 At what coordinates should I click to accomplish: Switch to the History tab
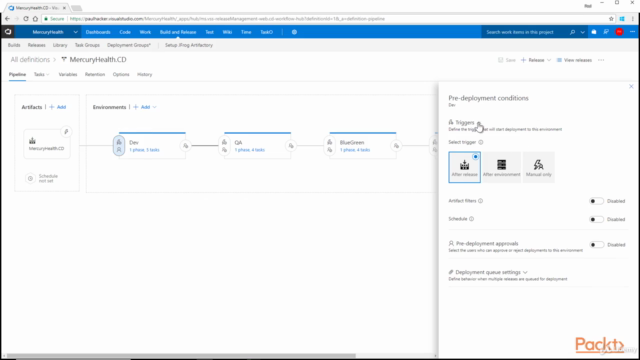[x=144, y=74]
